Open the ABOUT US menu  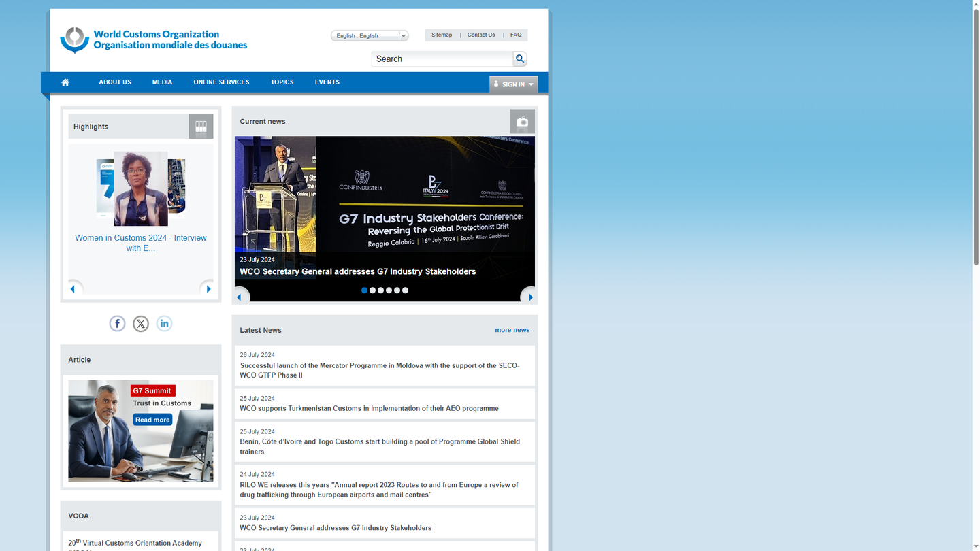coord(115,82)
